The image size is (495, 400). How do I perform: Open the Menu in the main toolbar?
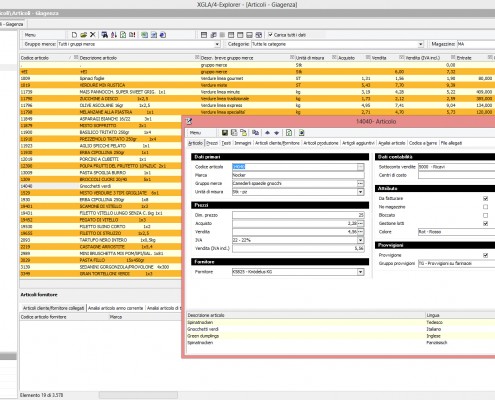point(30,35)
